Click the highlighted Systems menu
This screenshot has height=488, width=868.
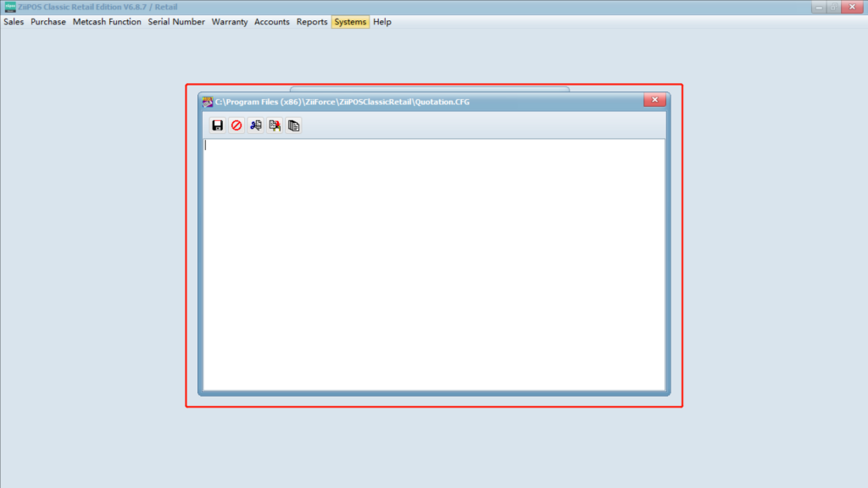coord(350,22)
